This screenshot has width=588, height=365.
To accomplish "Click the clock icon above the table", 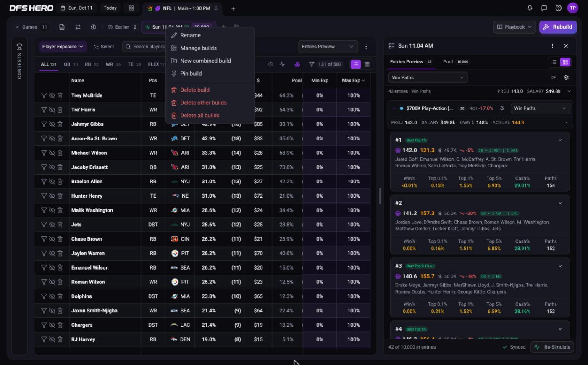I will 270,64.
